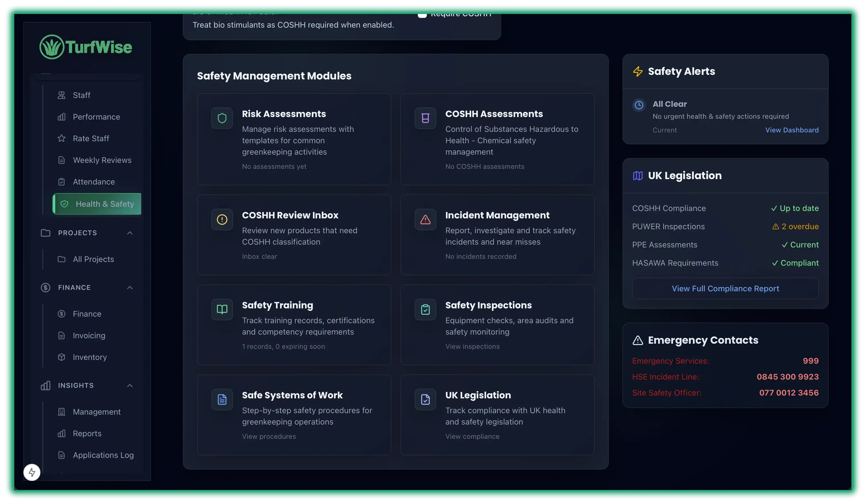Open the COSHH Review Inbox alert icon

point(222,219)
